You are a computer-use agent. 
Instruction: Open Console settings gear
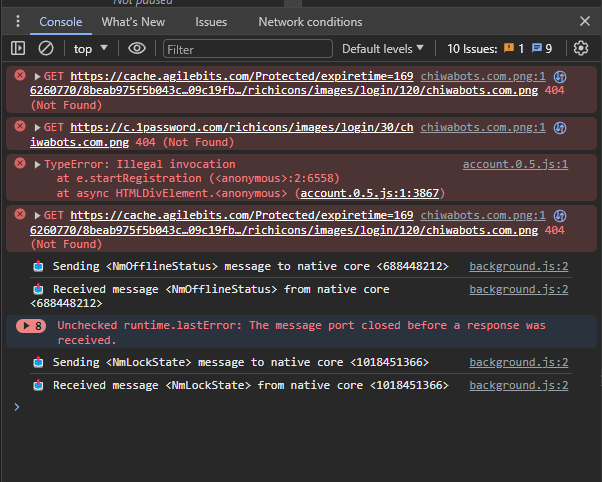[581, 48]
